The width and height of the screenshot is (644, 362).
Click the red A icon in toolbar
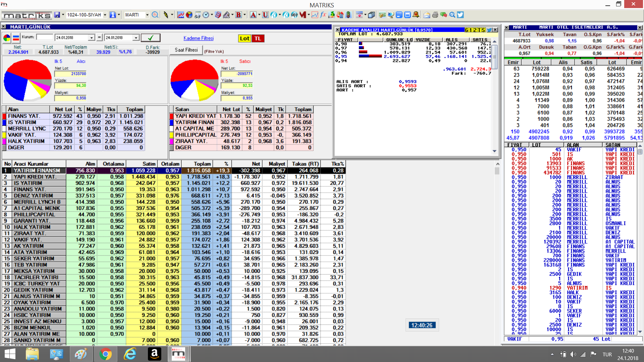253,15
